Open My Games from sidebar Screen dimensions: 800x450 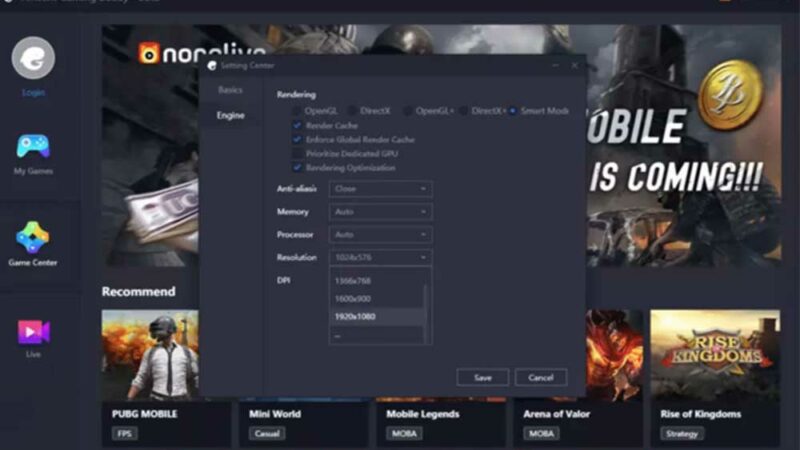33,155
